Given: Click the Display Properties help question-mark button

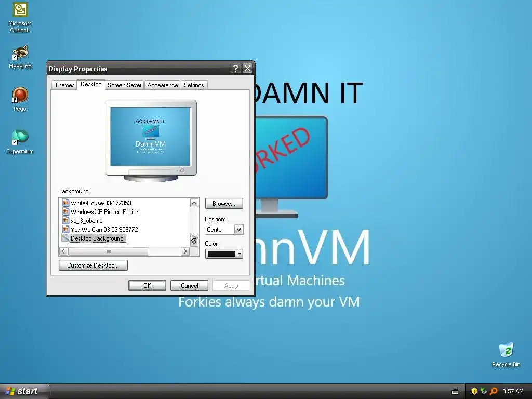Looking at the screenshot, I should pyautogui.click(x=235, y=69).
